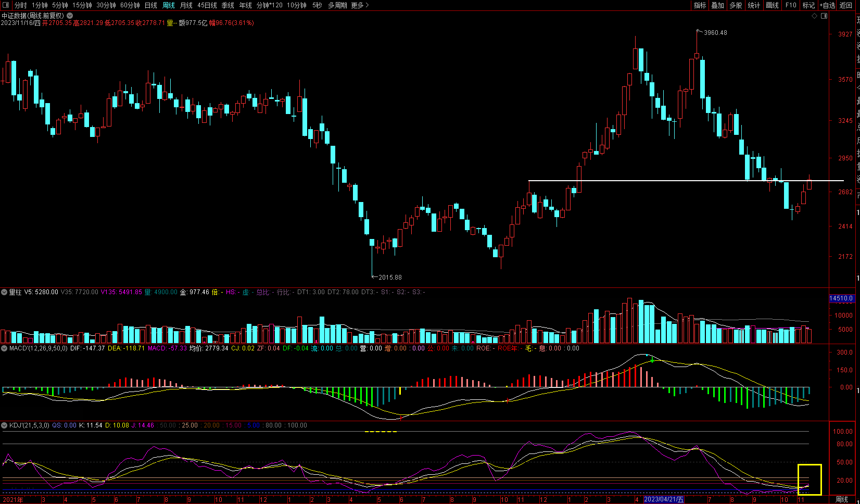The image size is (860, 504).
Task: Click the MACD'(12,26,9,50,0) parameter label
Action: pos(38,348)
